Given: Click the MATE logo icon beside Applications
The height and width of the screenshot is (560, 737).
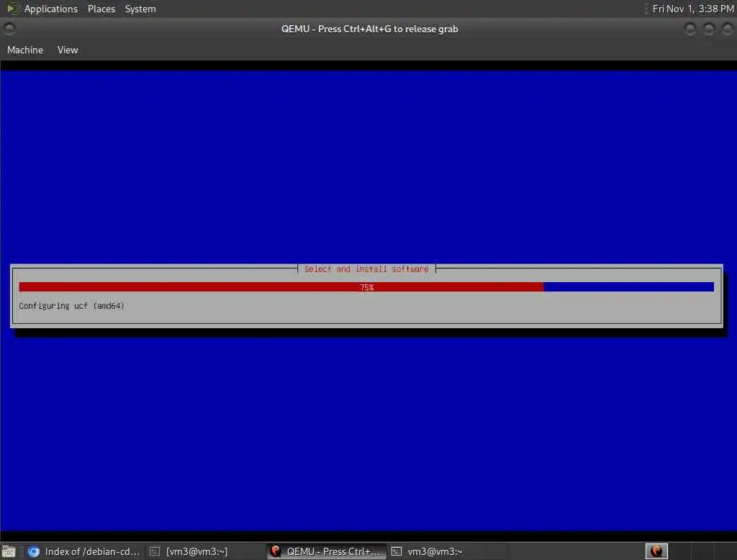Looking at the screenshot, I should (13, 9).
